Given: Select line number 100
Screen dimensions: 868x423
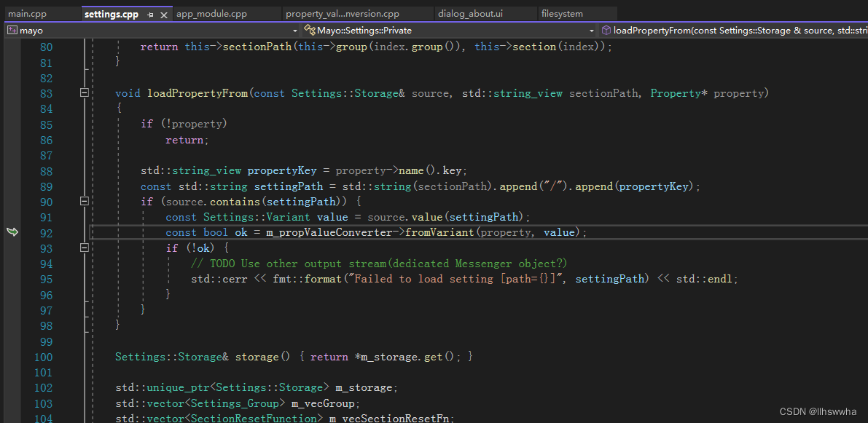Looking at the screenshot, I should tap(43, 357).
